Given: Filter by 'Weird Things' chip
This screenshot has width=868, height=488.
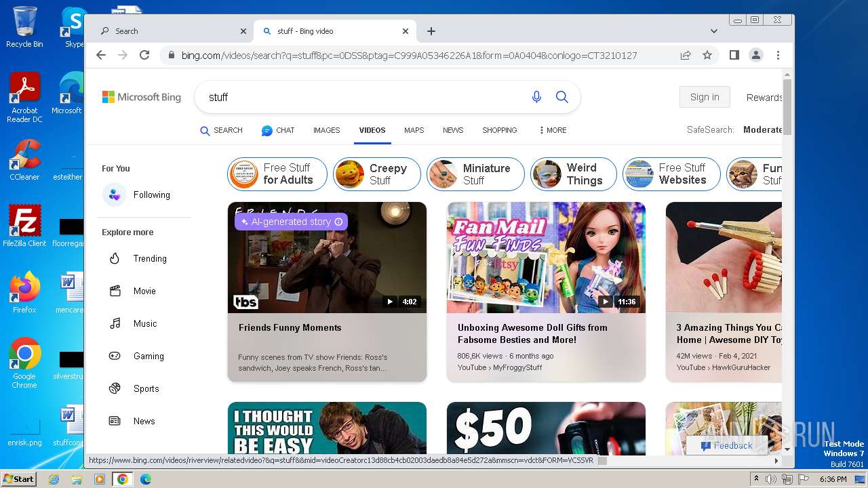Looking at the screenshot, I should (574, 174).
